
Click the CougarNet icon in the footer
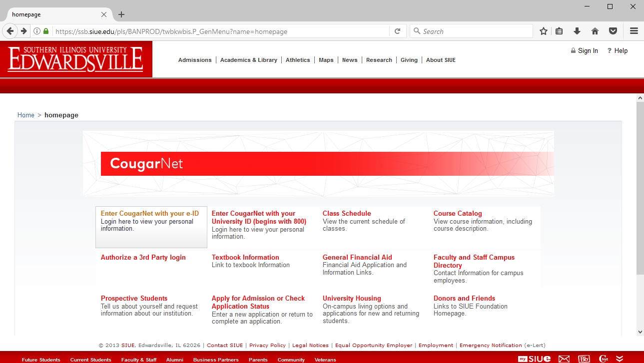click(x=604, y=359)
